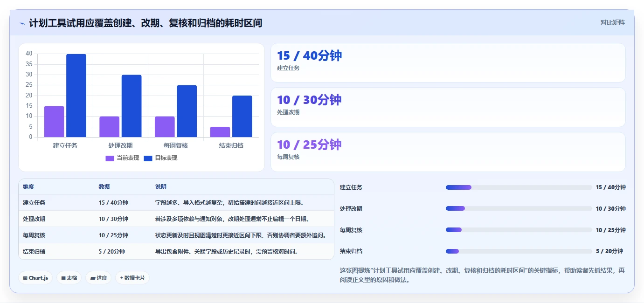
Task: Click the 每周复核 progress bar
Action: coord(519,230)
